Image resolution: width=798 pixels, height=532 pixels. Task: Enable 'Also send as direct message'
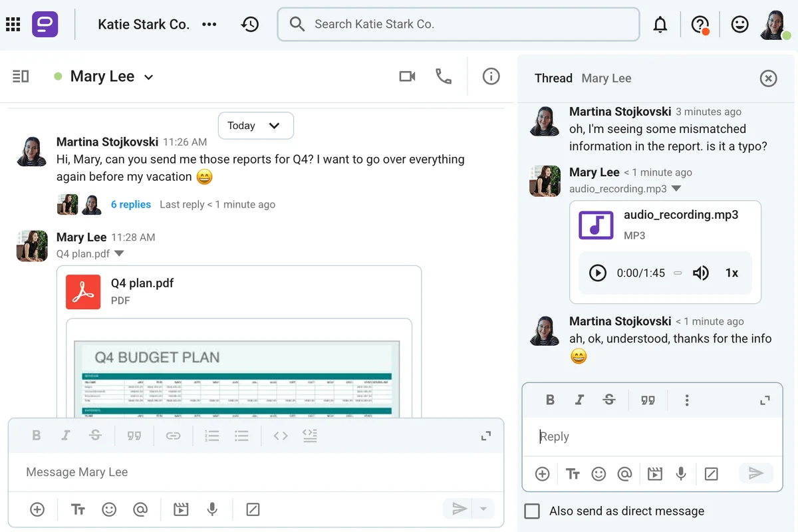pos(532,511)
